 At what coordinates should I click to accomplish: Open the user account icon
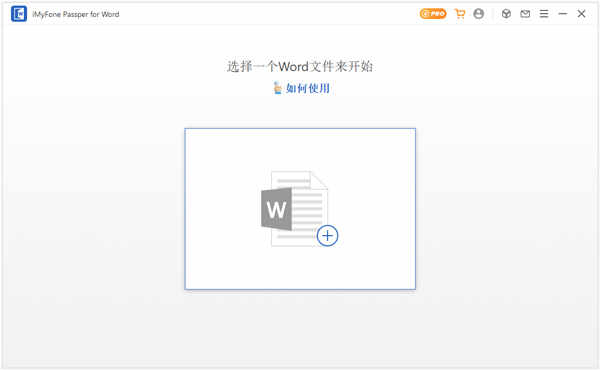pyautogui.click(x=478, y=14)
